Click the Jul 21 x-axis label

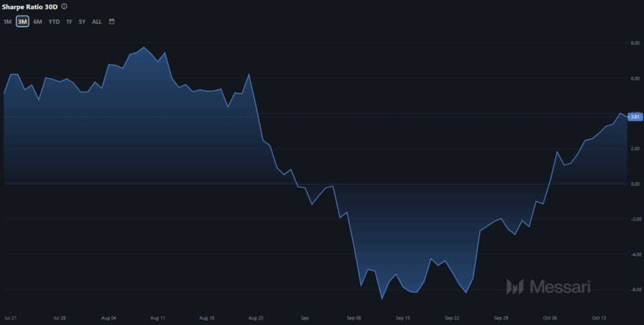click(x=11, y=318)
